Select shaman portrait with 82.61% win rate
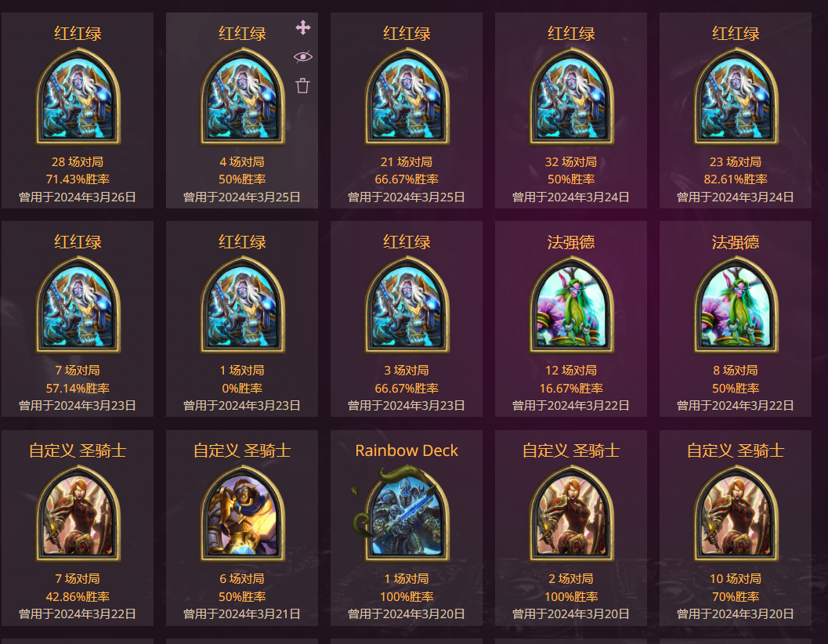This screenshot has height=644, width=828. [x=736, y=96]
